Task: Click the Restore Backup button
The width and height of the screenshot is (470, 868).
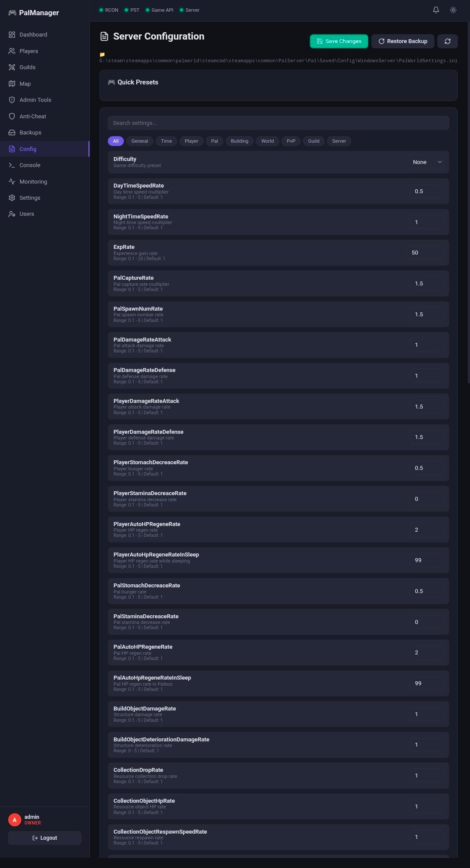Action: point(403,41)
